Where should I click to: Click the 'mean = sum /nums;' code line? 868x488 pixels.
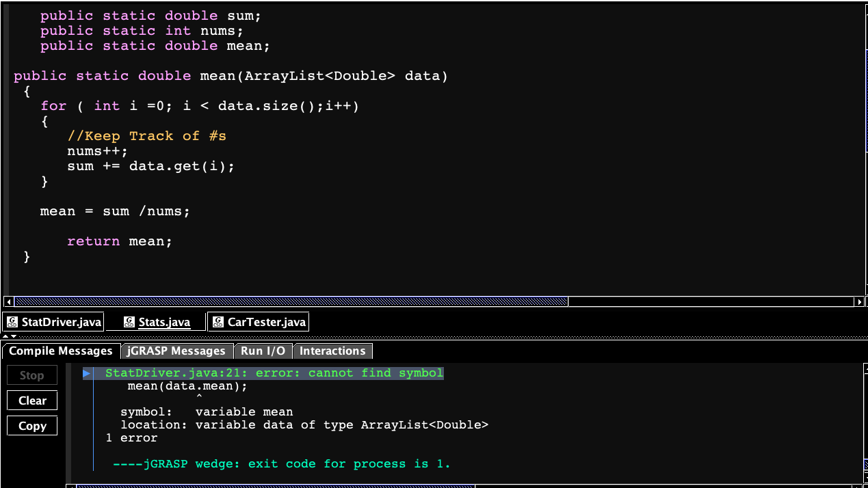(115, 211)
